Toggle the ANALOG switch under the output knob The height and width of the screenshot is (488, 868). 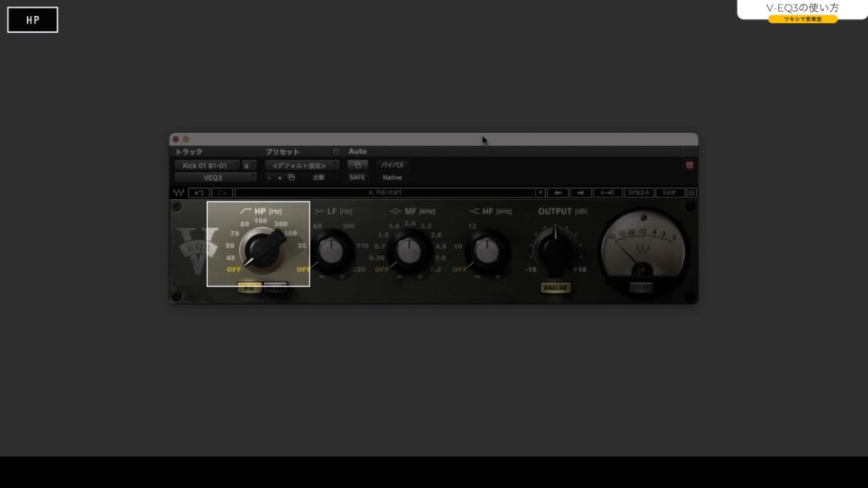point(555,288)
